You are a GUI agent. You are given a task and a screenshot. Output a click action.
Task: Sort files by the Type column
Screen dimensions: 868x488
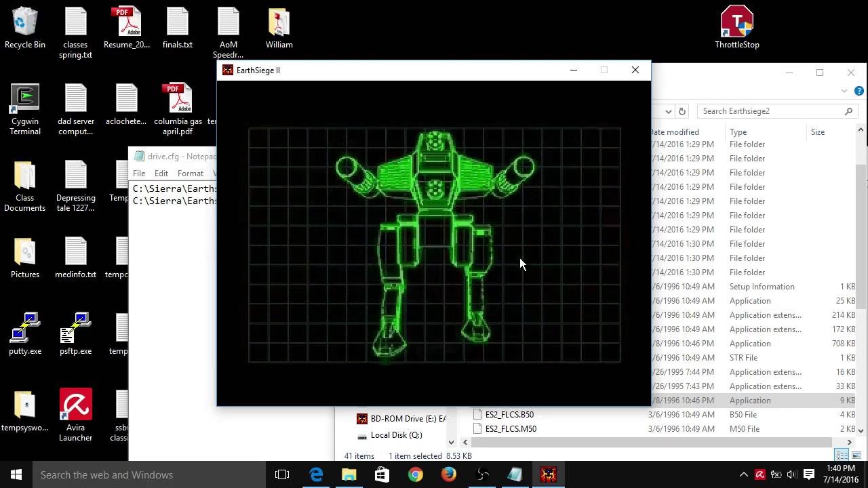pyautogui.click(x=765, y=132)
